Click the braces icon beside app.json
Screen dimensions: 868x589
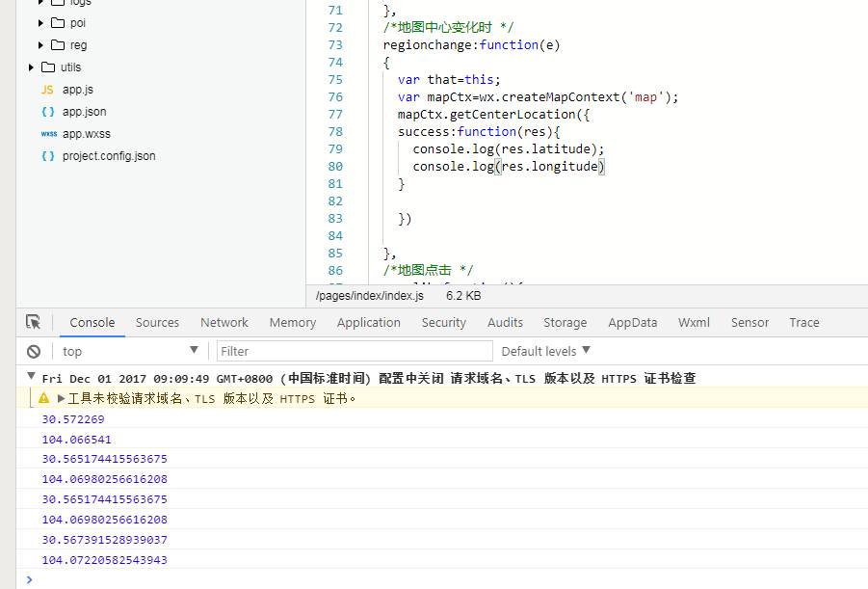pyautogui.click(x=47, y=112)
